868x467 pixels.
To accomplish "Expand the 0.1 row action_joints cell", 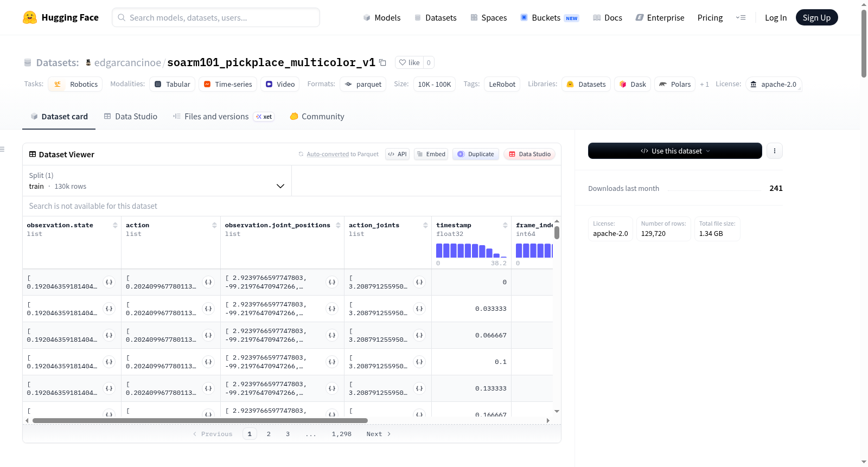I will click(x=419, y=362).
